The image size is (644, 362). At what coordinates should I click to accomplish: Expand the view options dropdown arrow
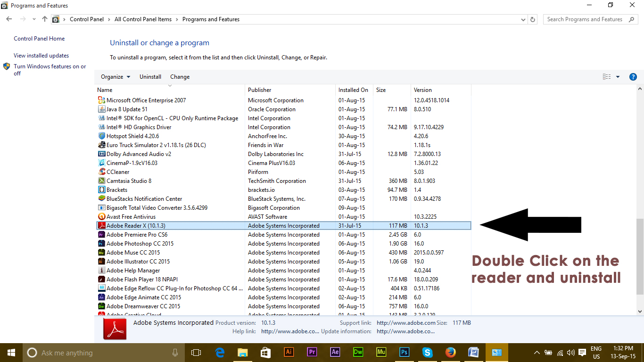[618, 77]
